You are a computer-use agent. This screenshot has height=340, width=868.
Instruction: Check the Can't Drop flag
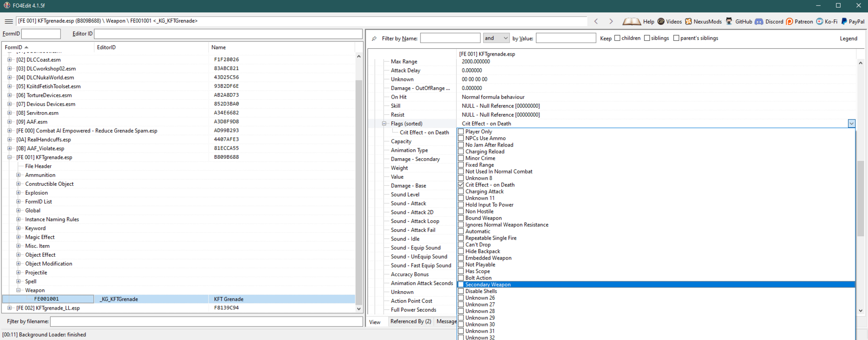point(461,245)
